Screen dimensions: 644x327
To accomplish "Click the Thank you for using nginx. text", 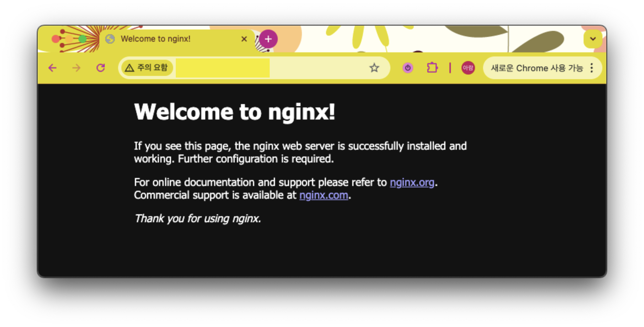I will pyautogui.click(x=198, y=219).
